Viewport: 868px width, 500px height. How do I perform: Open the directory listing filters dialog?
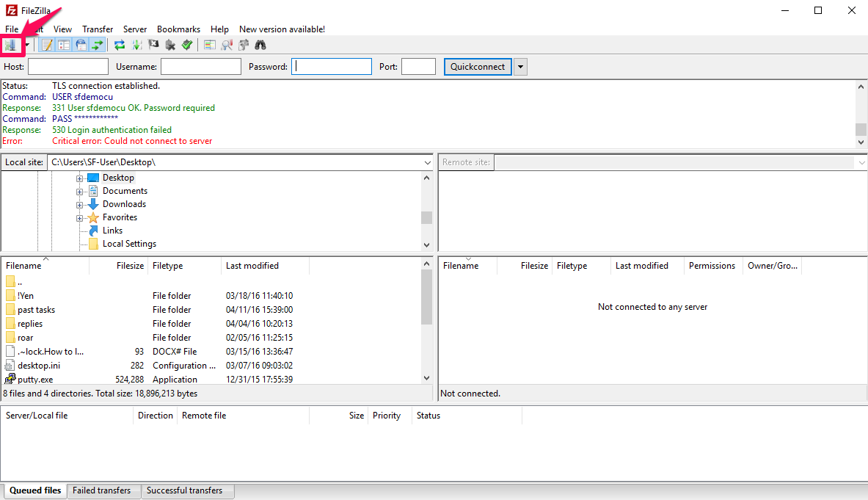click(x=210, y=45)
